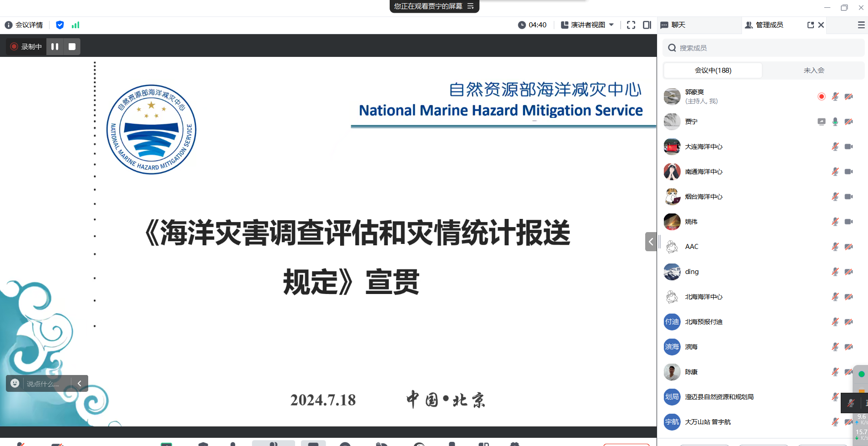This screenshot has height=446, width=868.
Task: Click microphone icon for 滨海
Action: [x=835, y=347]
